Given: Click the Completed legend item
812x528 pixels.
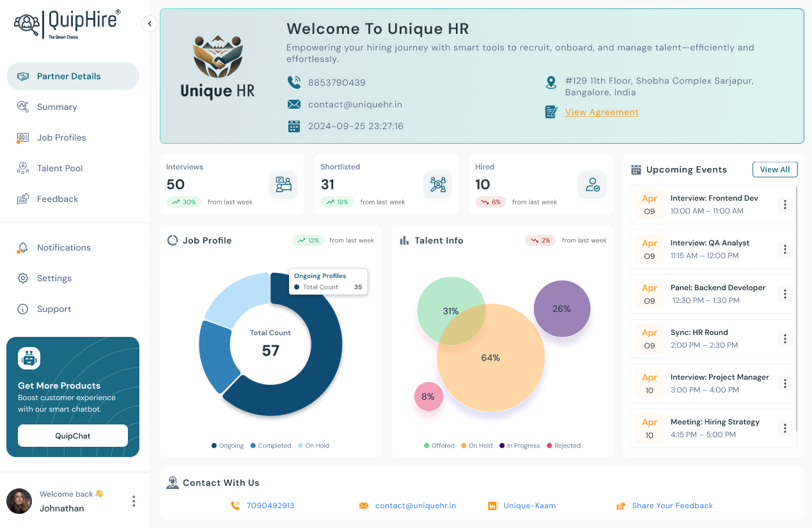Looking at the screenshot, I should pos(270,446).
